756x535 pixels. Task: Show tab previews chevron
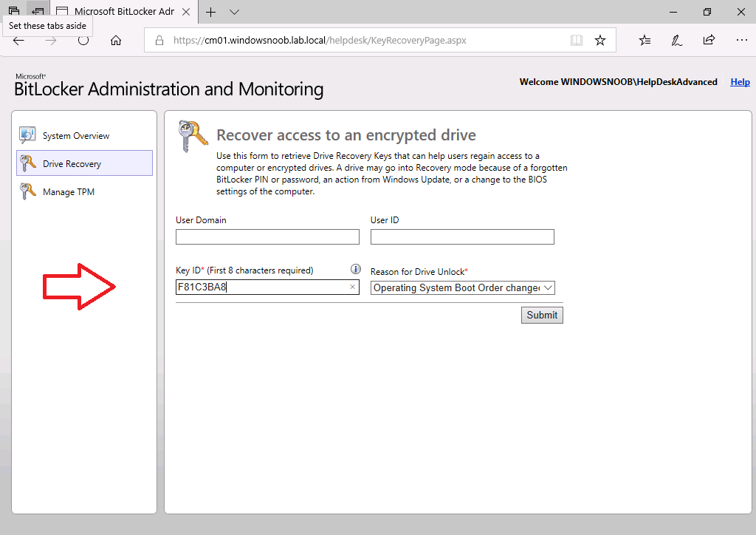(234, 12)
